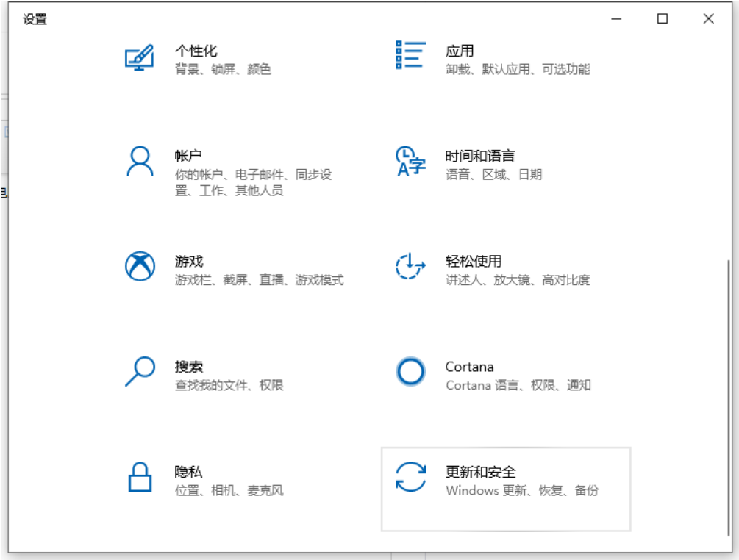This screenshot has width=739, height=560.
Task: Open the 隐私 padlock icon
Action: (140, 477)
